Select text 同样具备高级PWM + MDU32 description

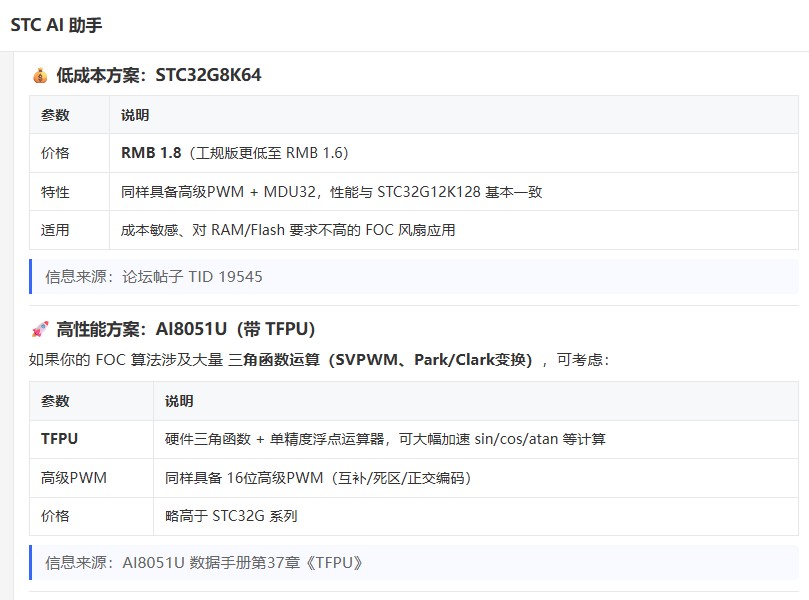pos(331,192)
